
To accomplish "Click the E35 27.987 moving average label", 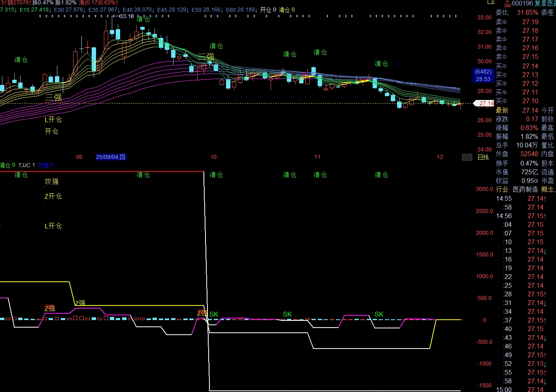I will pos(104,10).
